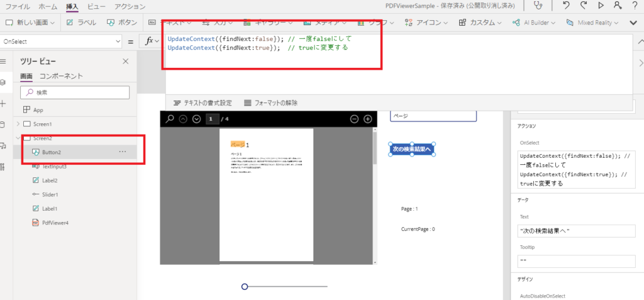Redo the last change
644x300 pixels.
[x=584, y=6]
